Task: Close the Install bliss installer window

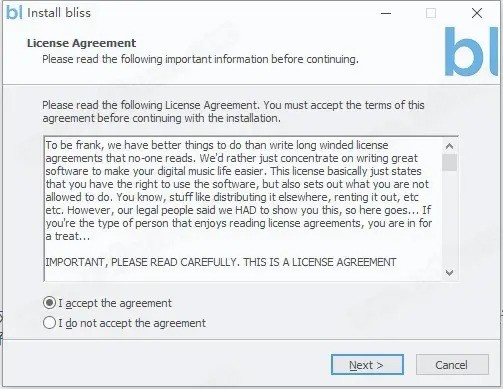Action: pyautogui.click(x=477, y=13)
